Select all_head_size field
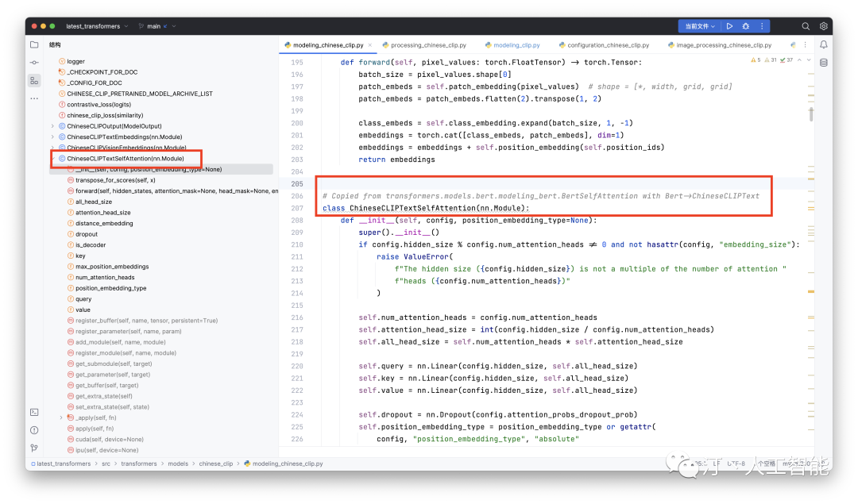This screenshot has width=858, height=504. (93, 202)
